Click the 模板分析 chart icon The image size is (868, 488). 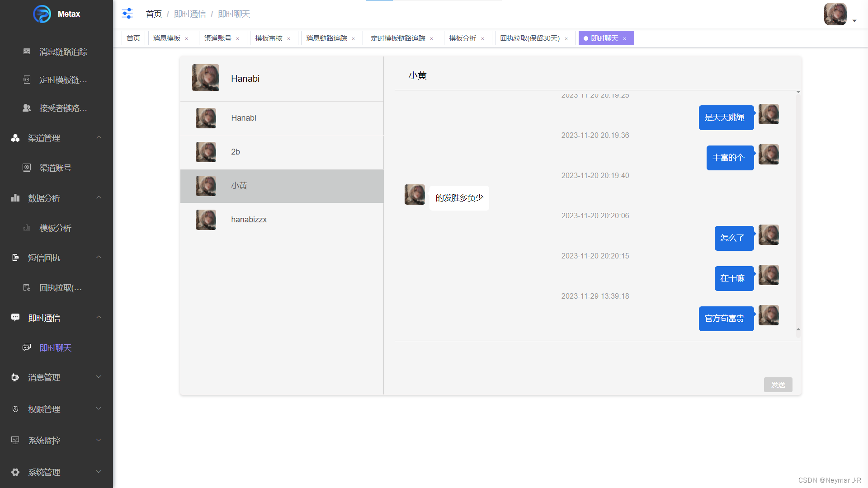click(x=27, y=228)
